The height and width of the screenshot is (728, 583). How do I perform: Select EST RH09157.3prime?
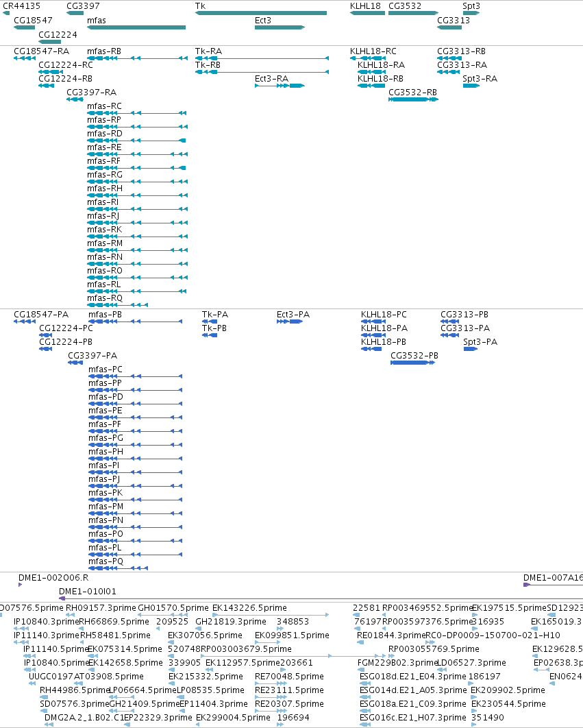pos(101,608)
